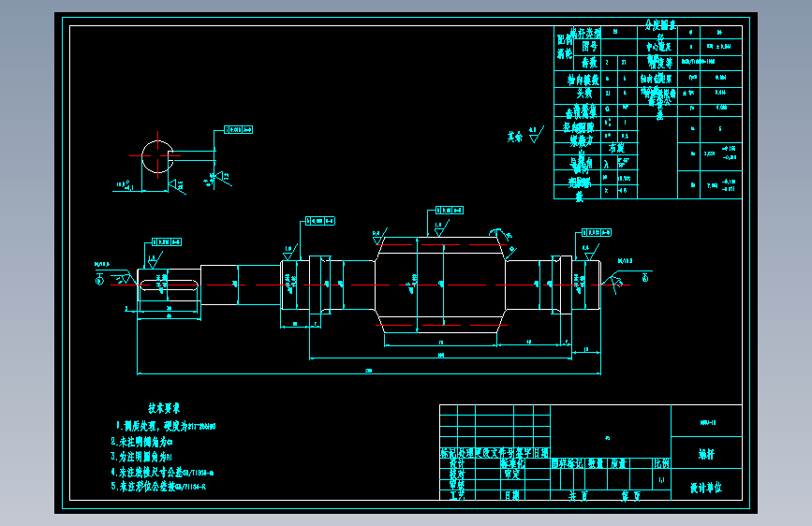Select the overall length dimension at bottom
This screenshot has height=526, width=812.
pyautogui.click(x=369, y=373)
